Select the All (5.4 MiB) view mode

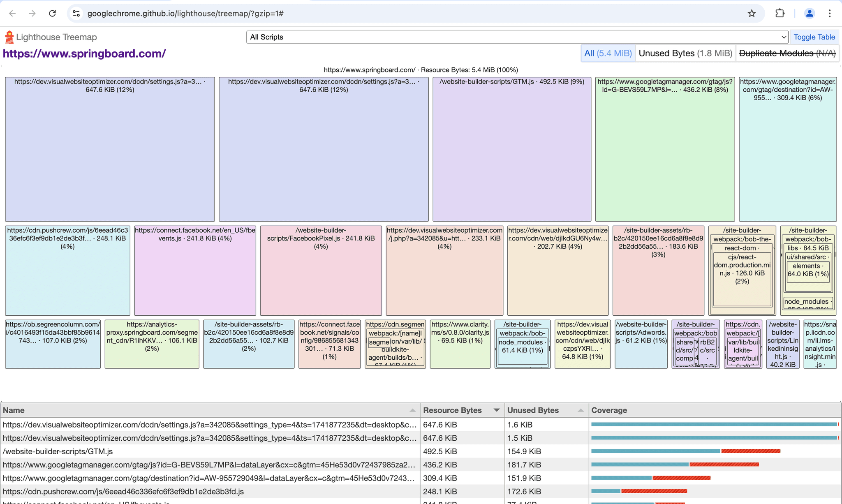(608, 53)
